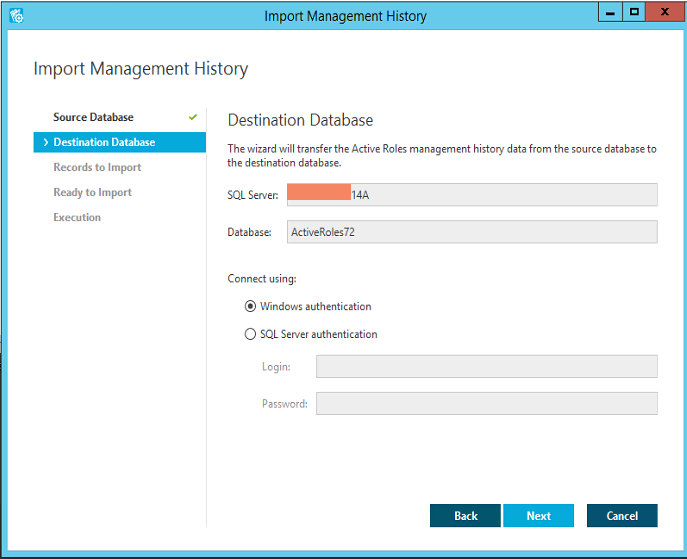This screenshot has width=687, height=559.
Task: Click the chevron arrow beside Destination Database
Action: point(46,142)
